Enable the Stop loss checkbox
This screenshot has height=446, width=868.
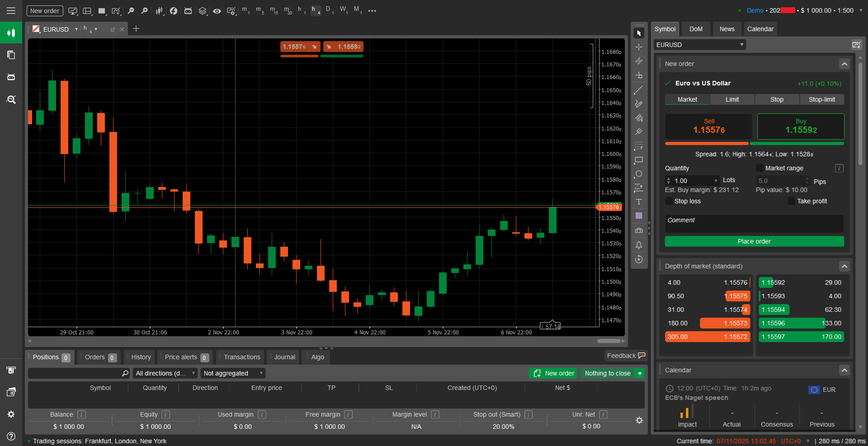[x=669, y=201]
